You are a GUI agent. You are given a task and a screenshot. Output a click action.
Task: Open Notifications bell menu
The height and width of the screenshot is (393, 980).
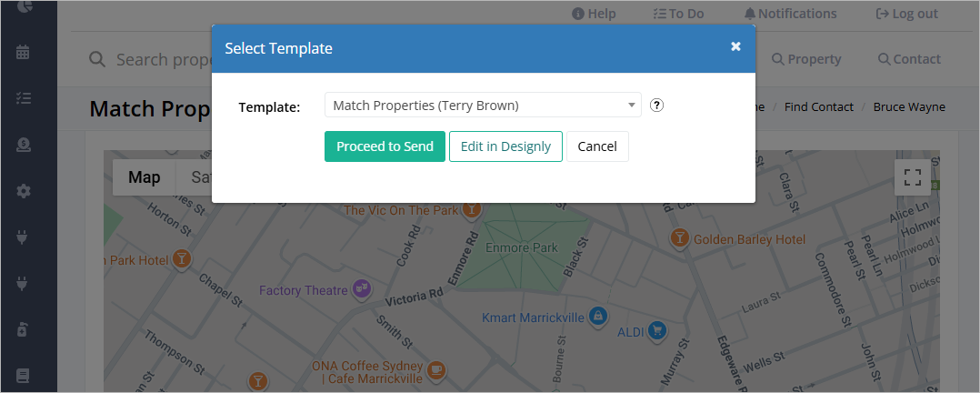pos(791,14)
